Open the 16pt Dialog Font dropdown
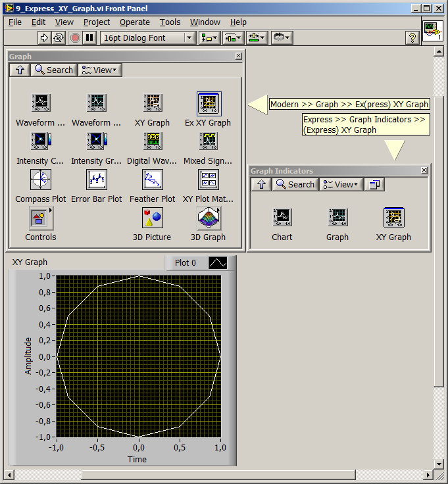Screen dimensions: 448x484 (x=148, y=38)
